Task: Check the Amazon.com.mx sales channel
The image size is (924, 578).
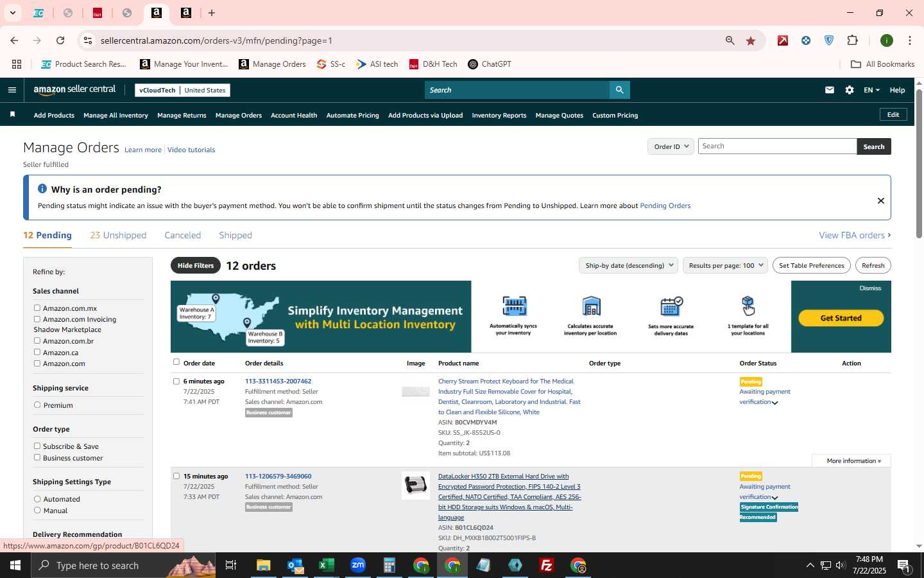Action: click(37, 308)
